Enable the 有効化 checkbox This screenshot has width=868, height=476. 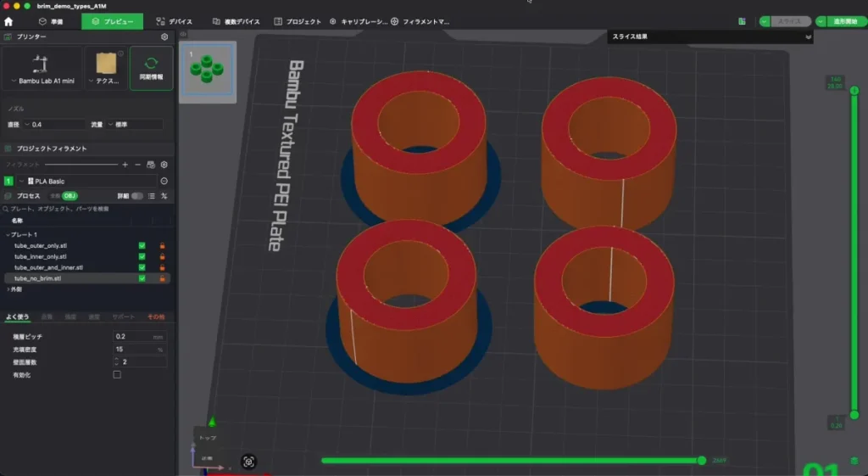coord(117,374)
